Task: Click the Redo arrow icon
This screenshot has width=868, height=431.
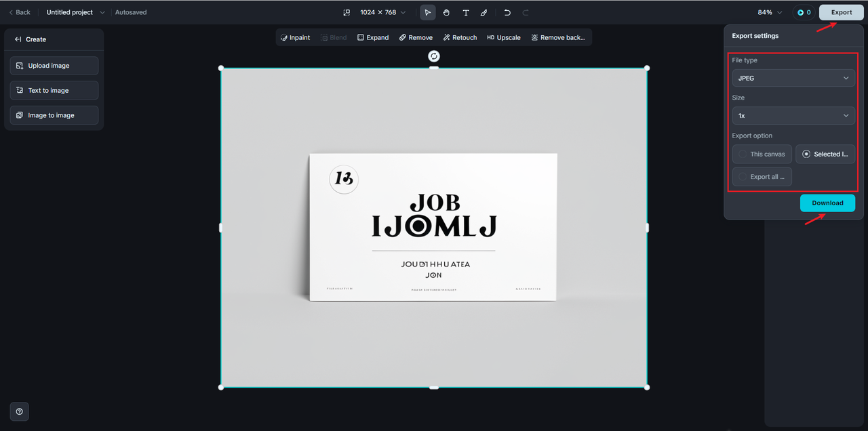Action: coord(526,12)
